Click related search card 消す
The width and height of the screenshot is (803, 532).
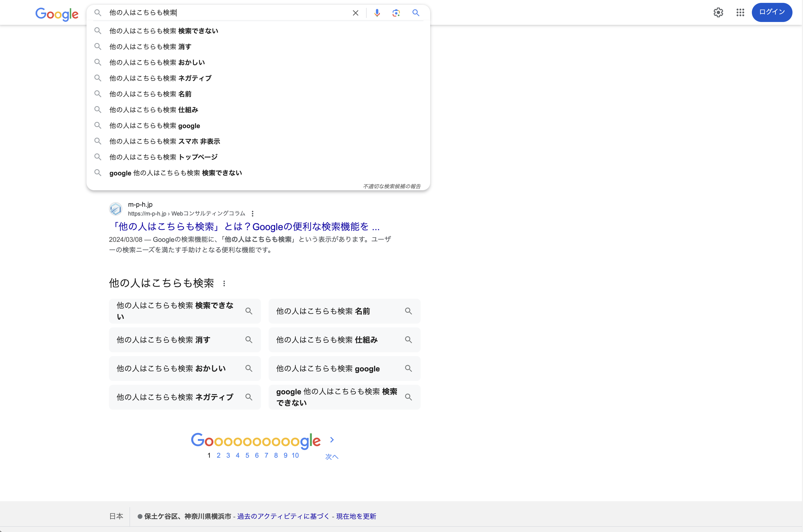click(x=185, y=340)
